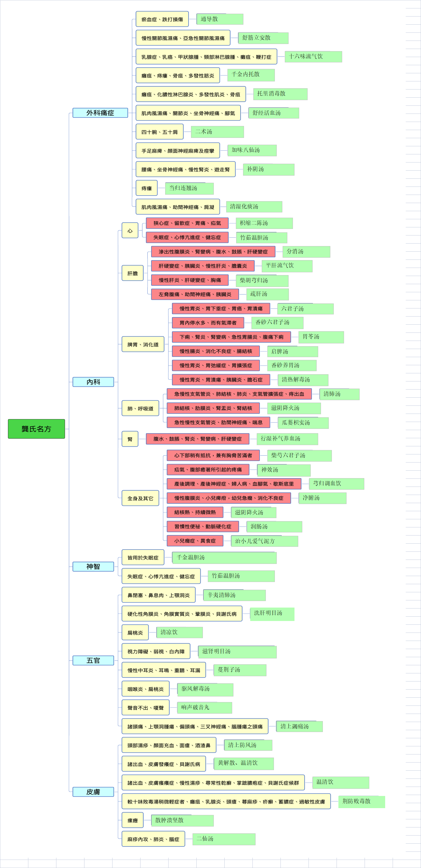Select the 蔓荆子汤 node
Image resolution: width=421 pixels, height=868 pixels.
pos(240,670)
